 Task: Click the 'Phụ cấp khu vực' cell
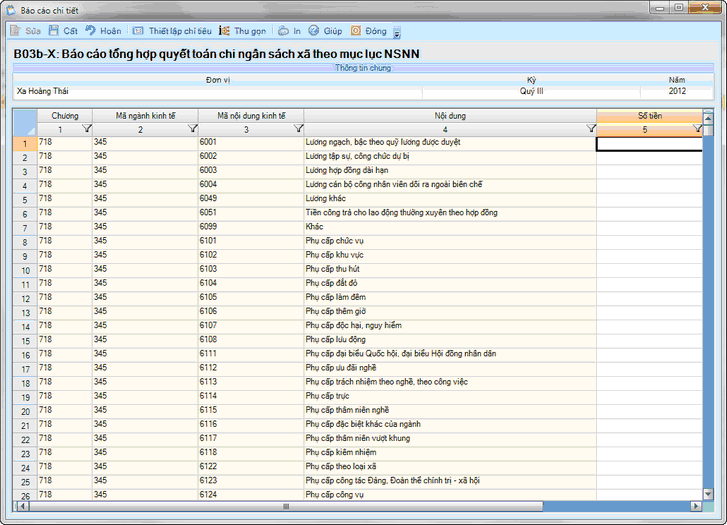(x=450, y=255)
